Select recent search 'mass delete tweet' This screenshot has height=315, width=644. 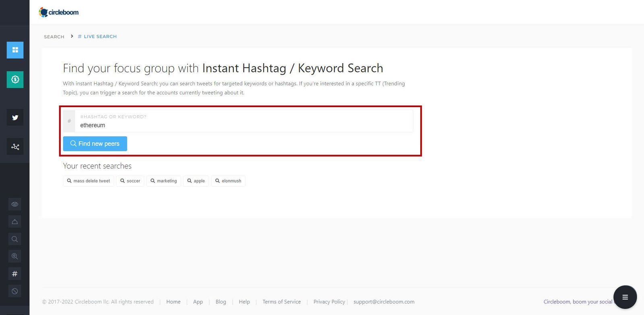[88, 181]
